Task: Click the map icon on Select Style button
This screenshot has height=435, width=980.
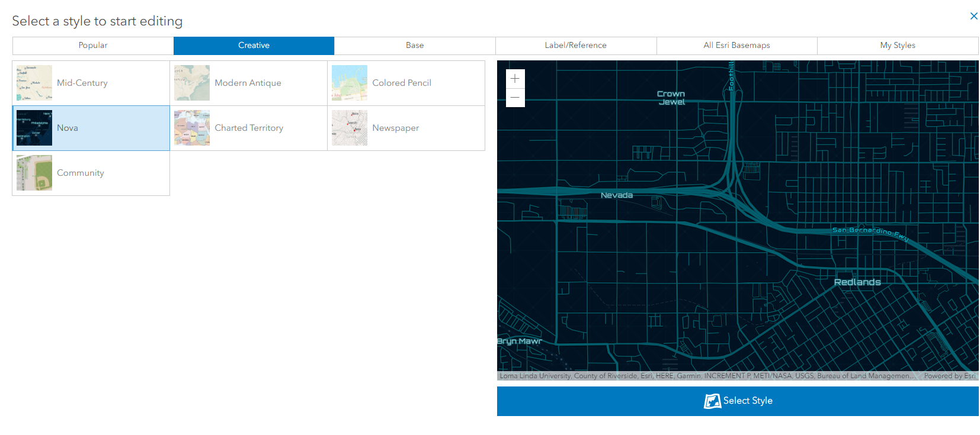Action: click(x=712, y=401)
